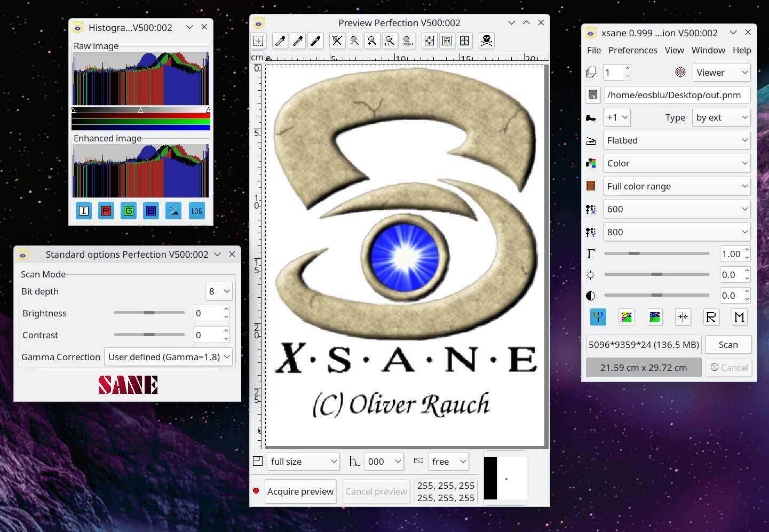Viewport: 769px width, 532px height.
Task: Click the output filename path field
Action: [677, 95]
